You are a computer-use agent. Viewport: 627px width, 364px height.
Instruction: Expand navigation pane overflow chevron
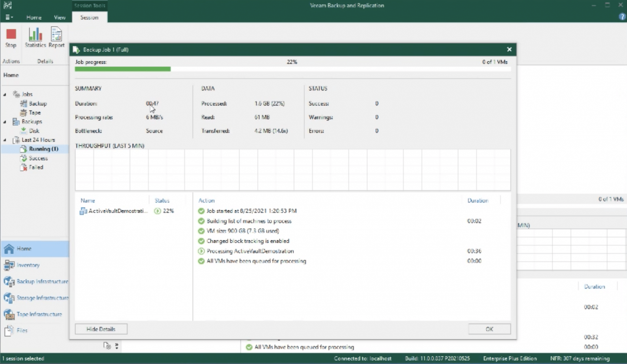(x=117, y=346)
